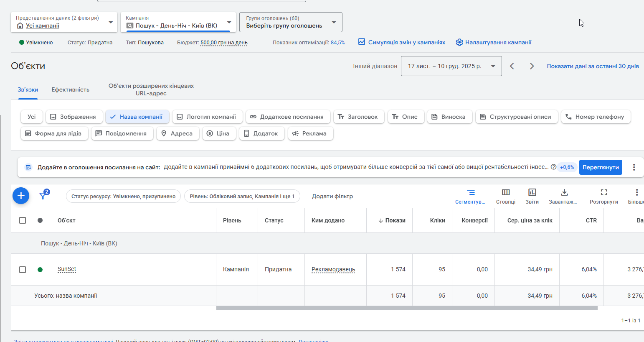This screenshot has width=644, height=342.
Task: Click the recommendation banner link icon
Action: tap(28, 167)
